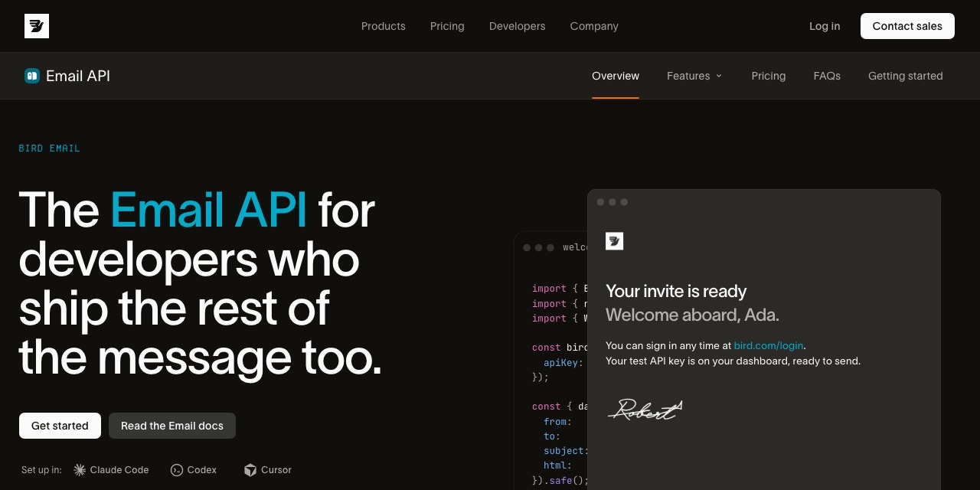Click the Codex terminal icon
The width and height of the screenshot is (980, 490).
[x=177, y=470]
